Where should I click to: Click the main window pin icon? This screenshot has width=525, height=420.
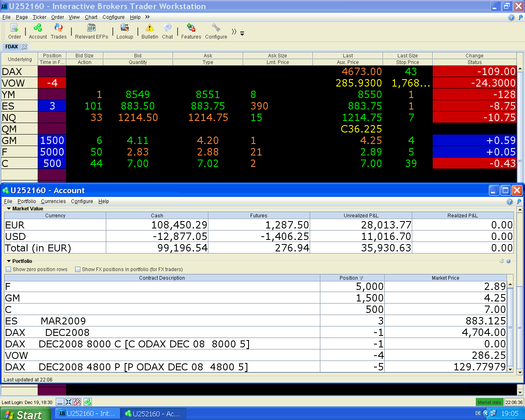pyautogui.click(x=521, y=17)
